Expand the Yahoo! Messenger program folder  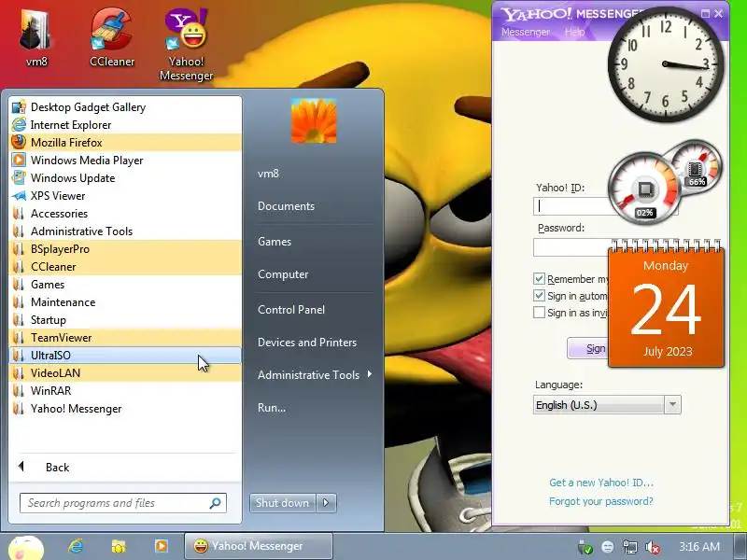(125, 409)
